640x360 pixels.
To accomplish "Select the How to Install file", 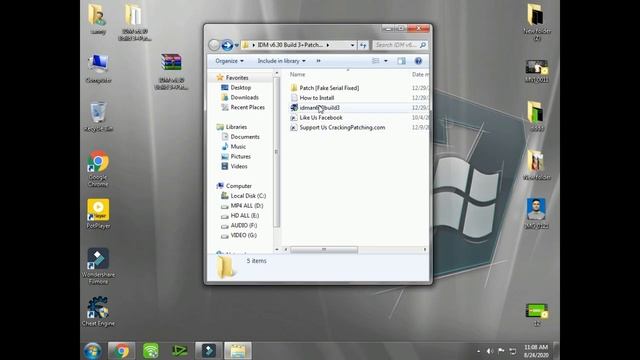I will (x=317, y=98).
